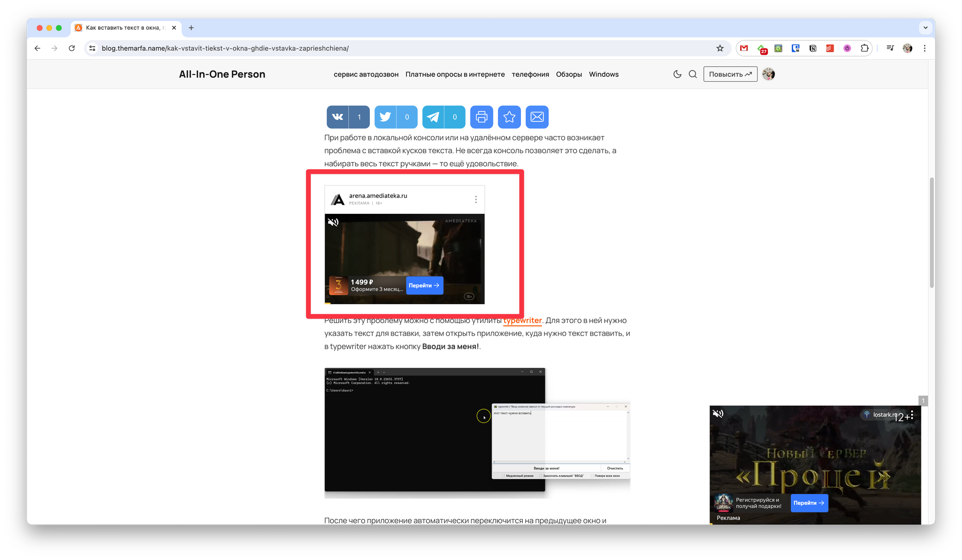The height and width of the screenshot is (560, 962).
Task: Expand the tab search chevron
Action: [x=925, y=28]
